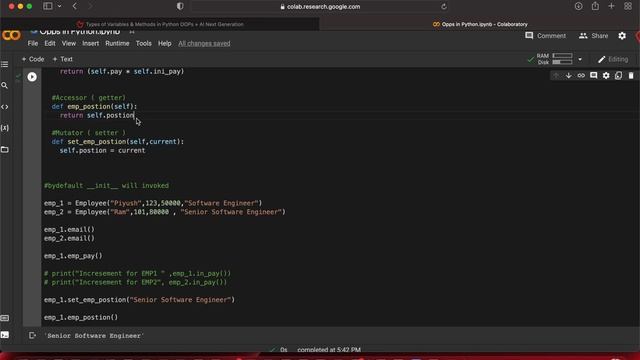The image size is (640, 360).
Task: Click the line emp_1.emp_postion()
Action: click(x=81, y=317)
